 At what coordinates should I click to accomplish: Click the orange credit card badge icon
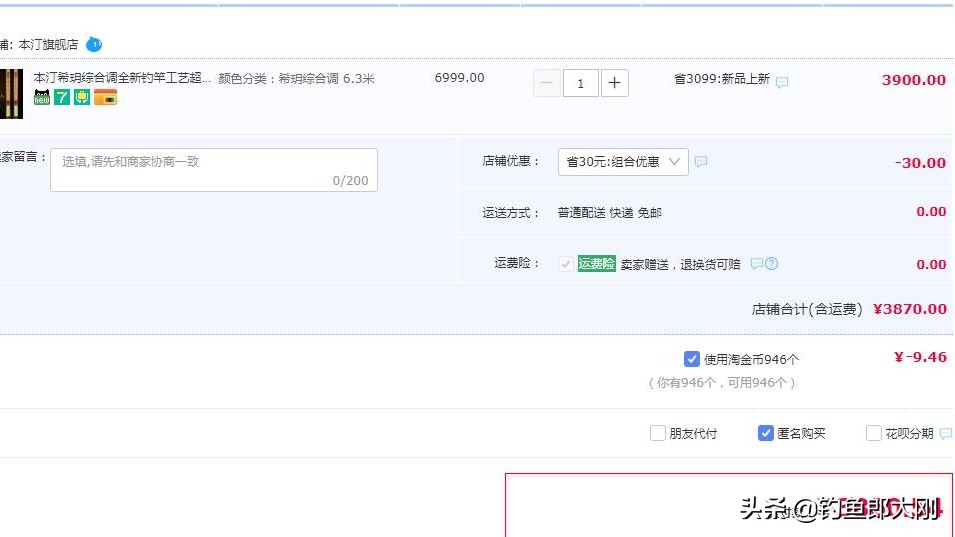105,97
